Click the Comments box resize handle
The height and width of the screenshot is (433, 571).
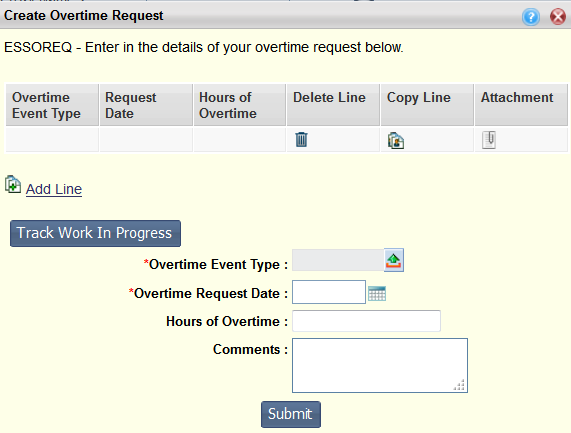click(x=460, y=385)
